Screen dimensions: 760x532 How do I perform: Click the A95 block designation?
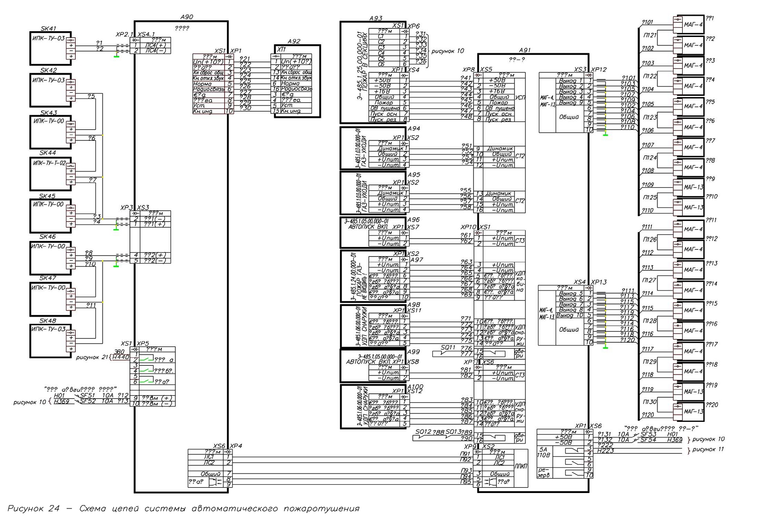[x=414, y=175]
